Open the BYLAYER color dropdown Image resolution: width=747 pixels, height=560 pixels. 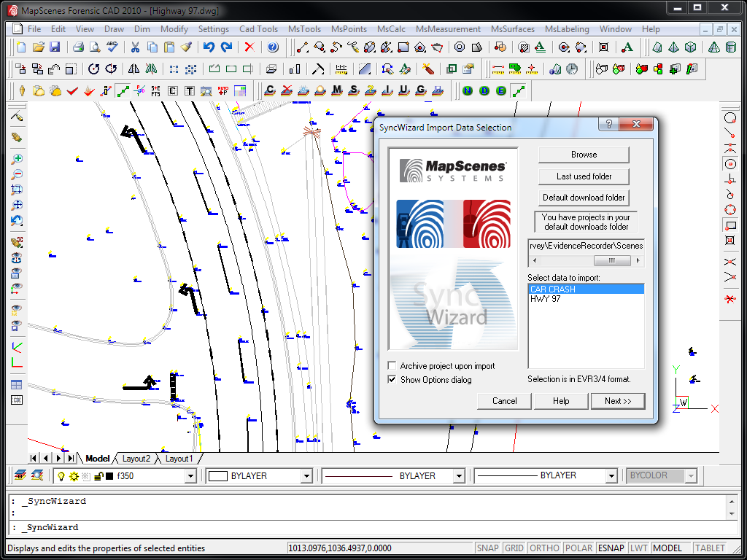tap(306, 475)
